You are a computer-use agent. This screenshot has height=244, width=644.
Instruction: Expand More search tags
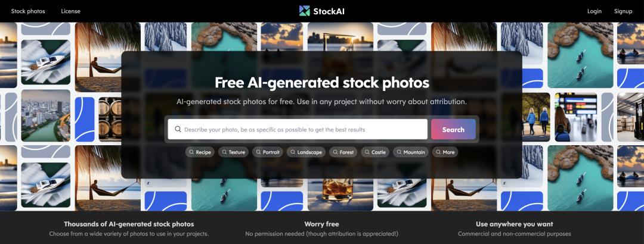pyautogui.click(x=445, y=152)
